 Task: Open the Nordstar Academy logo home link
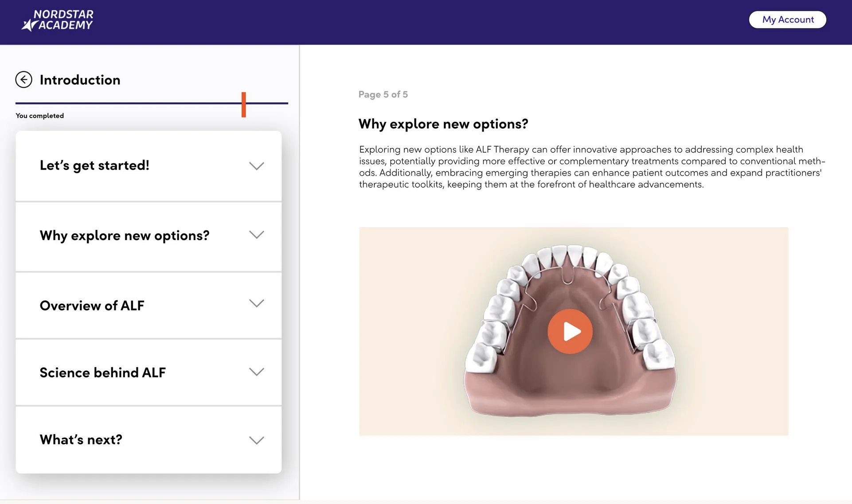pyautogui.click(x=58, y=20)
